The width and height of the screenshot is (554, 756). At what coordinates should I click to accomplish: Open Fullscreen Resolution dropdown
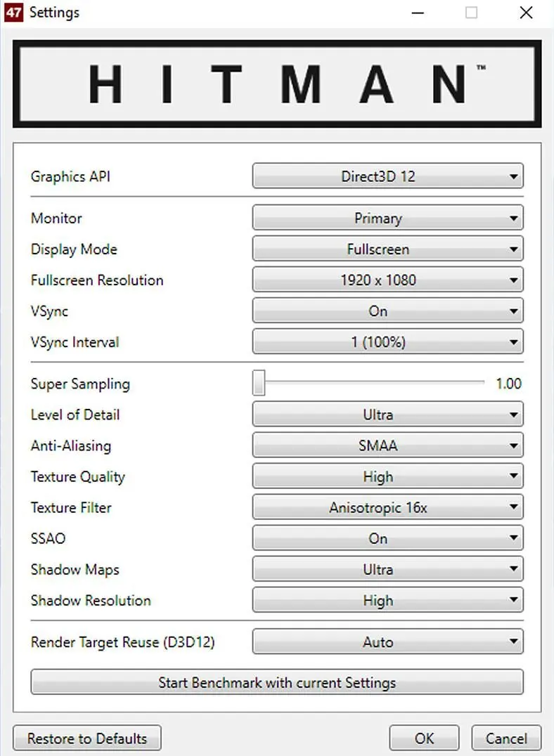point(387,280)
